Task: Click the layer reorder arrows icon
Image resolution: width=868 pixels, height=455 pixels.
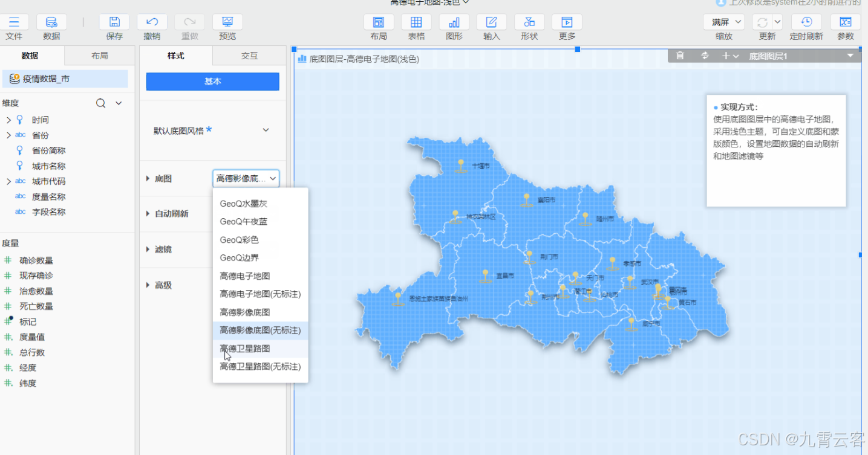Action: click(x=705, y=56)
